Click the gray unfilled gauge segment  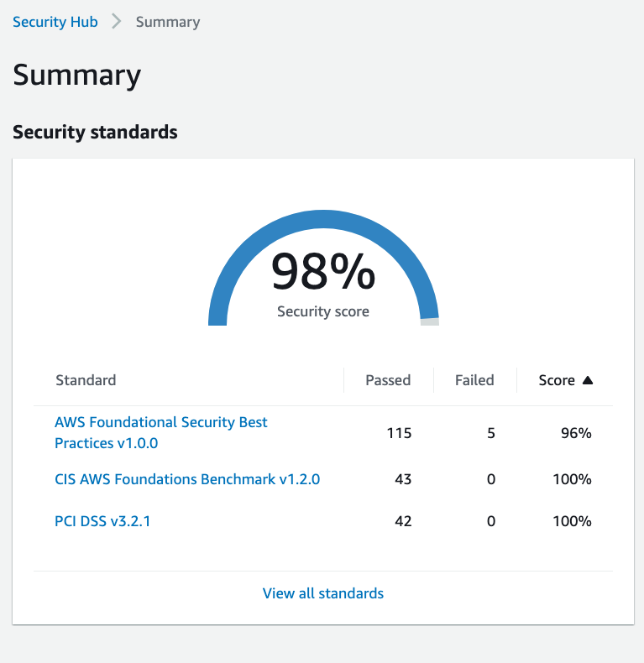[x=430, y=322]
